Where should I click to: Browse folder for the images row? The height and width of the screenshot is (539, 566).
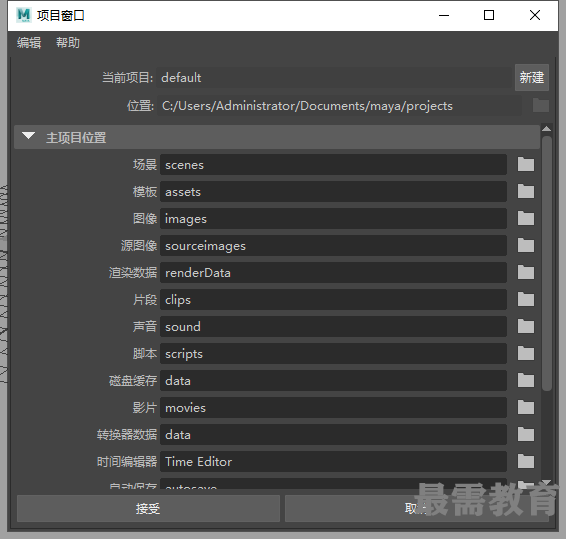point(526,218)
